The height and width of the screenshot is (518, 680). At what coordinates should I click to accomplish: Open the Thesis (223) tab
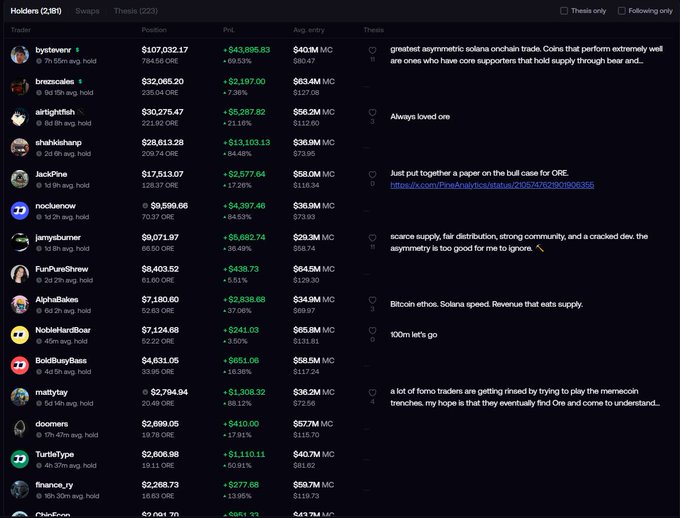coord(136,11)
